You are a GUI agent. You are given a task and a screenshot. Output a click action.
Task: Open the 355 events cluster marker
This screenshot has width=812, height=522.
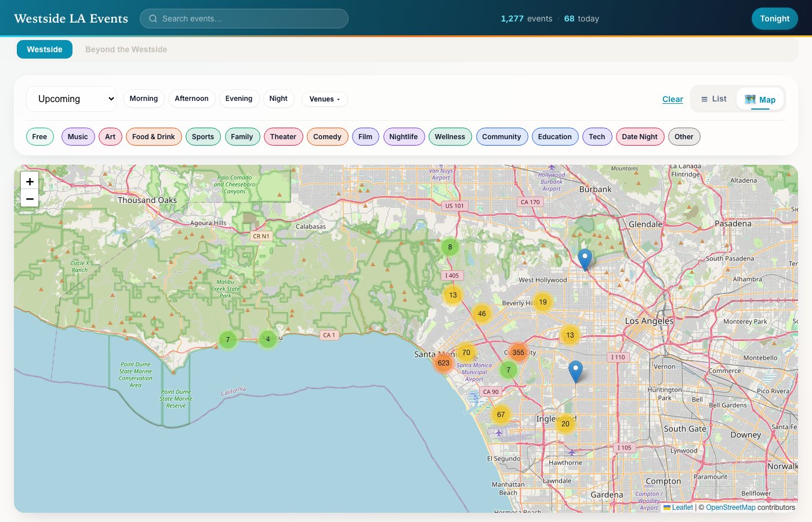518,353
